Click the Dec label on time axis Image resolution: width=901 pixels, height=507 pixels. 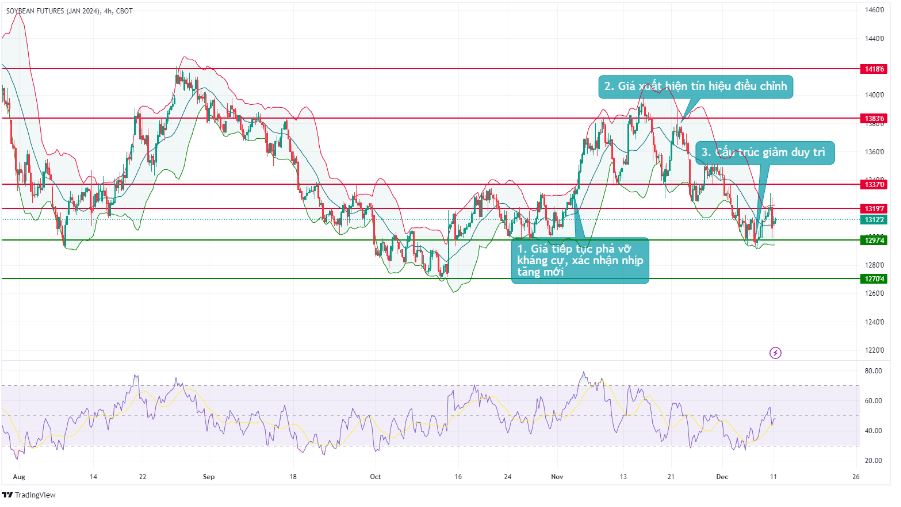coord(722,478)
